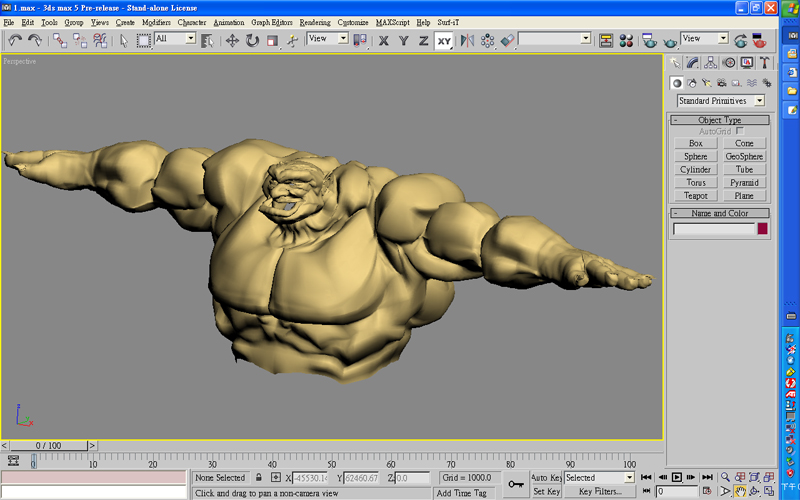Switch to the Modify command panel tab
Image resolution: width=800 pixels, height=500 pixels.
pyautogui.click(x=692, y=63)
